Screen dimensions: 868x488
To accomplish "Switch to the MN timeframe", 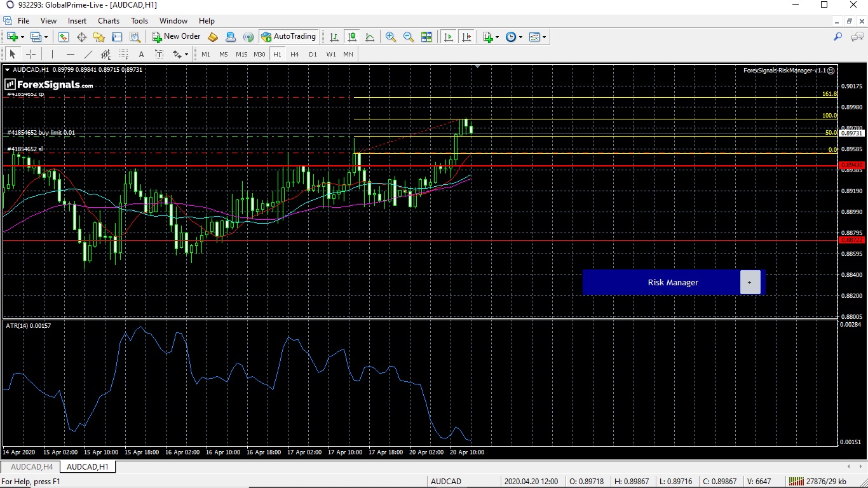I will (348, 54).
